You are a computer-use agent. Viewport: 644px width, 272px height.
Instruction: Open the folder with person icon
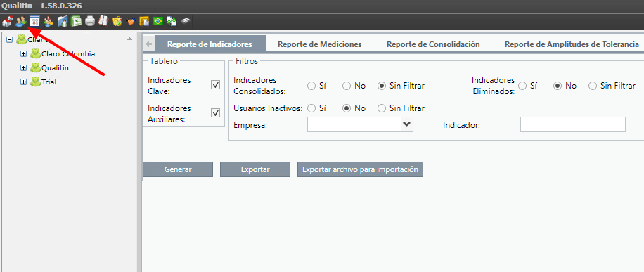coord(63,21)
